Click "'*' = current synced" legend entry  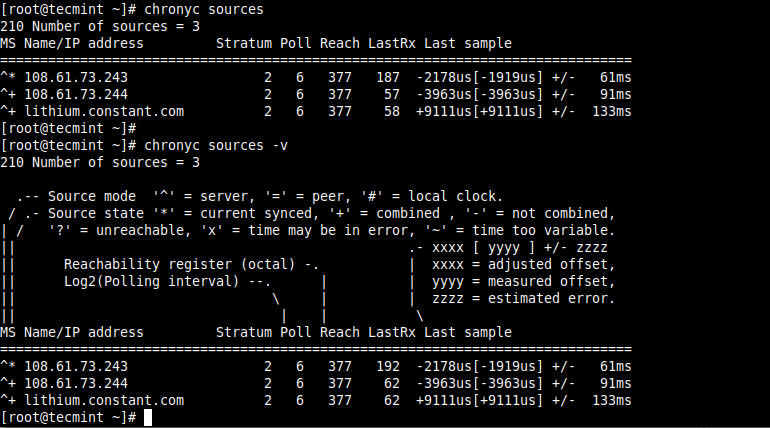pos(235,214)
